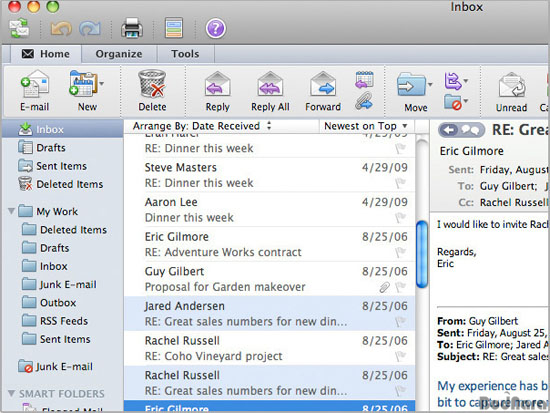Open Eric Gilmore's Adventure Works contract message
Viewport: 550px width, 413px height.
tap(269, 244)
